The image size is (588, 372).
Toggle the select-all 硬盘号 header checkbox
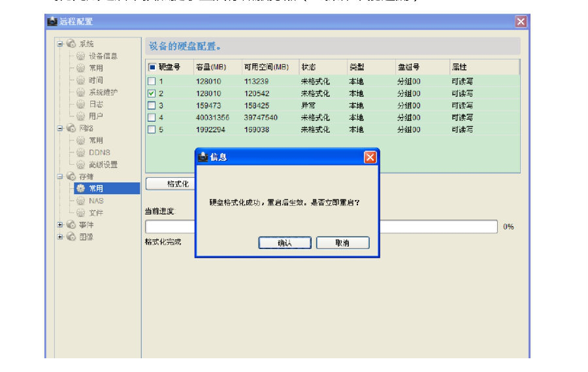(x=152, y=67)
